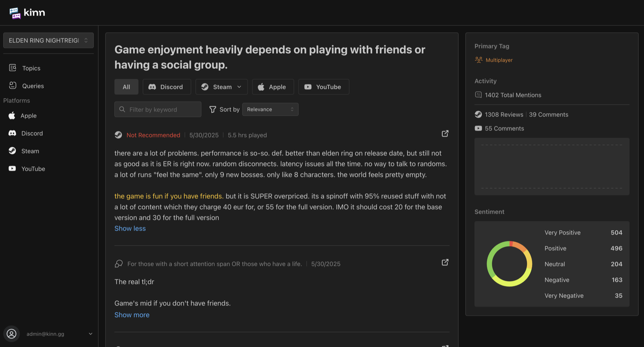
Task: Click the Positive 496 sentiment row
Action: [583, 248]
